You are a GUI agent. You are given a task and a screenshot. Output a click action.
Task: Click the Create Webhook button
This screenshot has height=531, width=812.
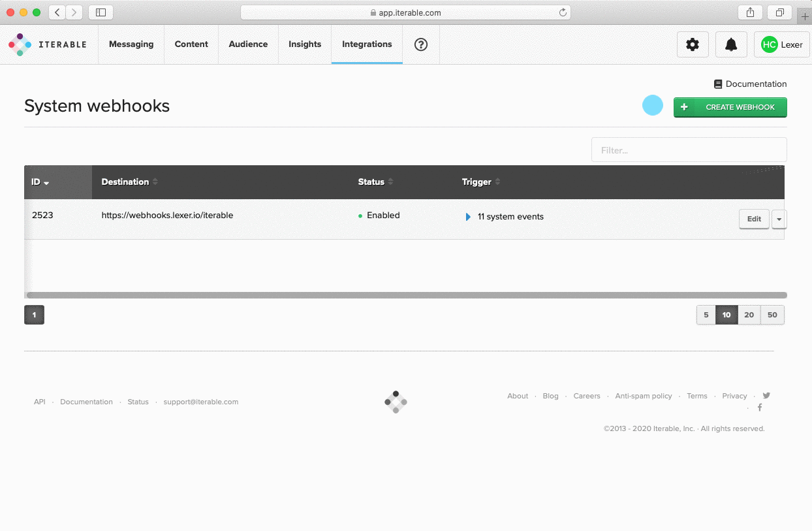point(730,107)
